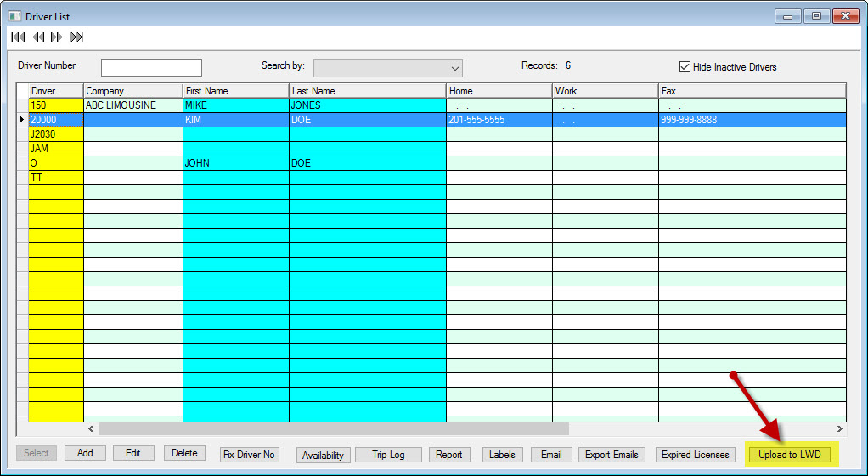Click MIKE first name cell
This screenshot has height=476, width=868.
point(236,105)
